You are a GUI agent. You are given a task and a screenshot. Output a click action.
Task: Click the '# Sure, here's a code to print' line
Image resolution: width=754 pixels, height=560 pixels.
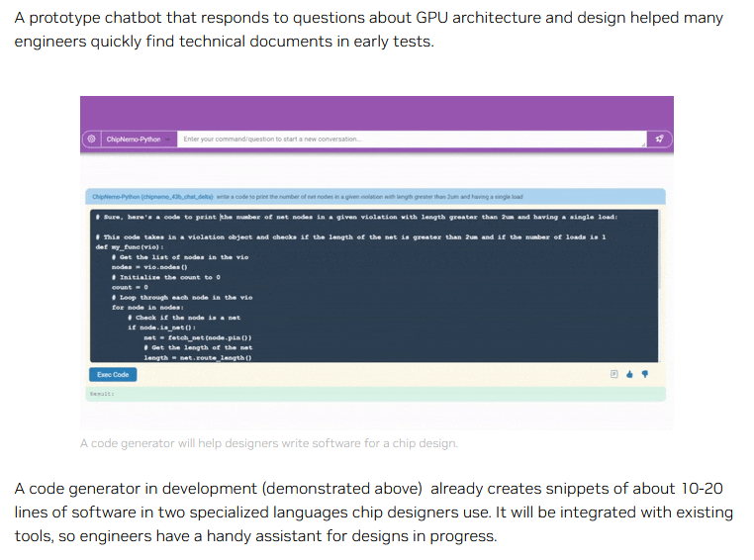pos(356,218)
